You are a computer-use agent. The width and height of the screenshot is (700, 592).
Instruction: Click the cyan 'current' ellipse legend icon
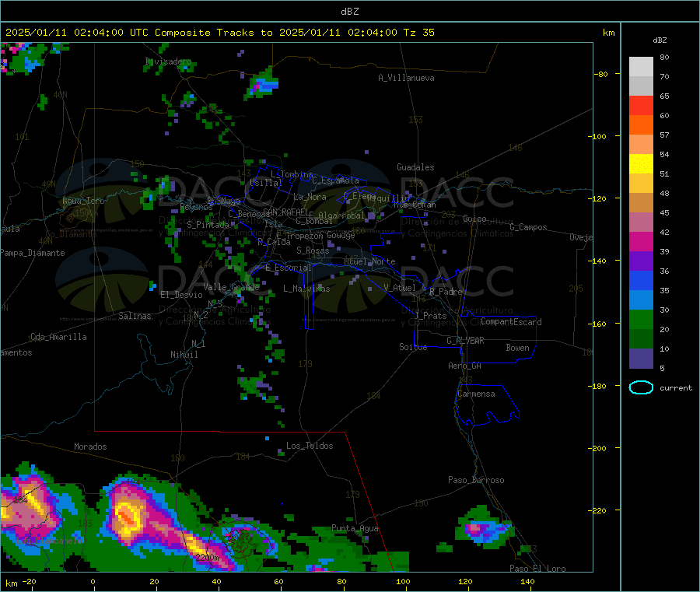pos(641,387)
